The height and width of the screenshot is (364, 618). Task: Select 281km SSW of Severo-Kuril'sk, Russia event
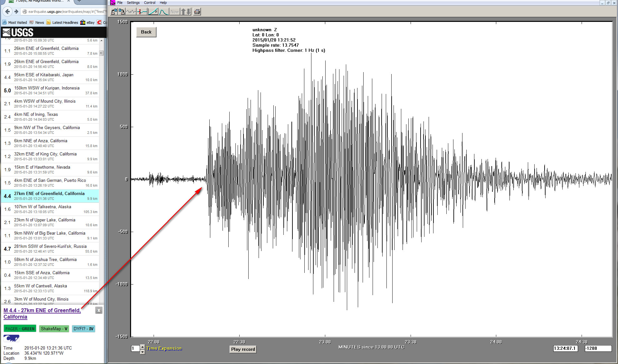tap(50, 249)
